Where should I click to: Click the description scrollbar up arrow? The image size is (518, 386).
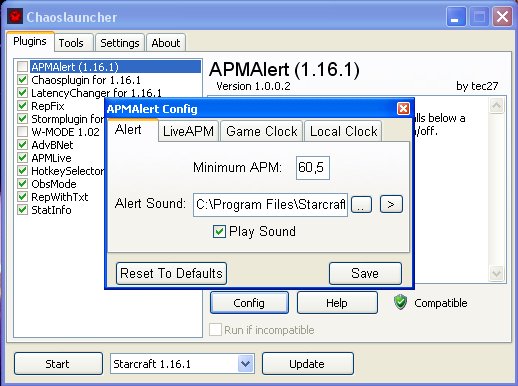[496, 106]
